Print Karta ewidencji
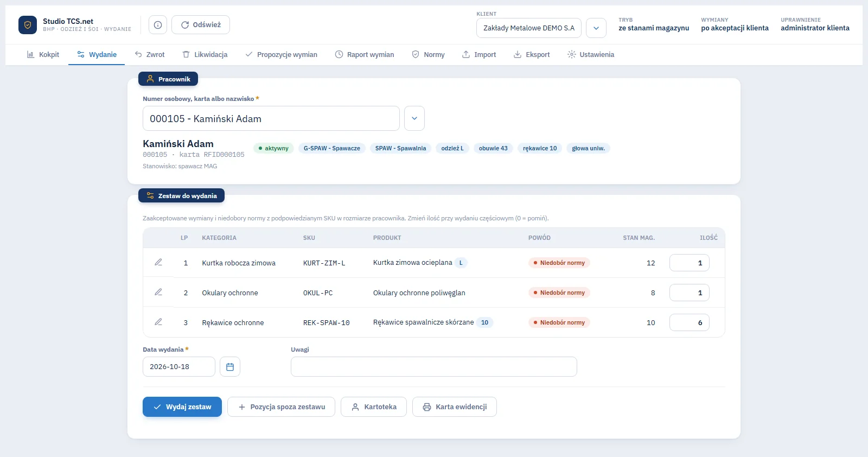The width and height of the screenshot is (868, 457). 455,407
